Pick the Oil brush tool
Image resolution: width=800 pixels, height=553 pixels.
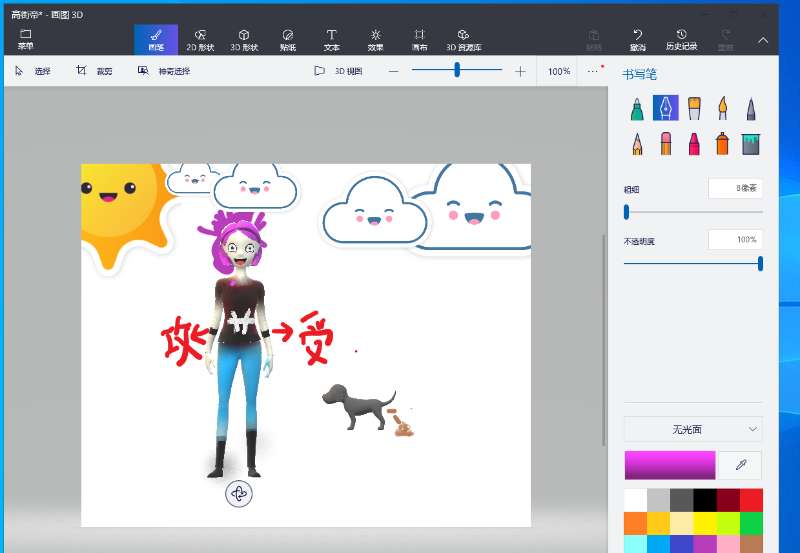(694, 108)
